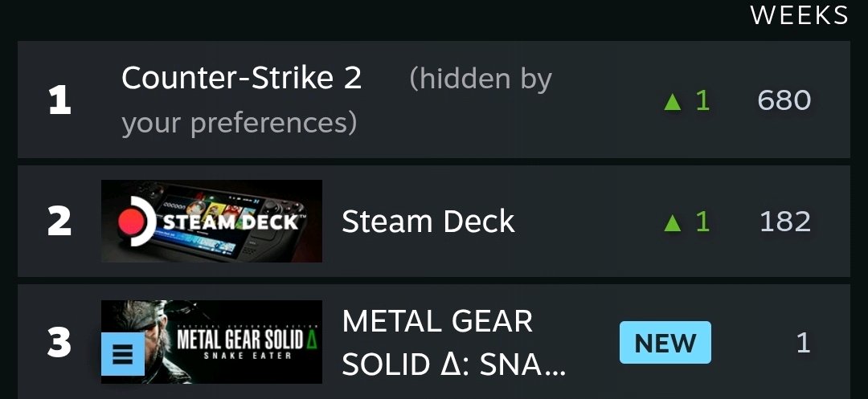Click rank number 3
This screenshot has width=868, height=399.
coord(59,343)
